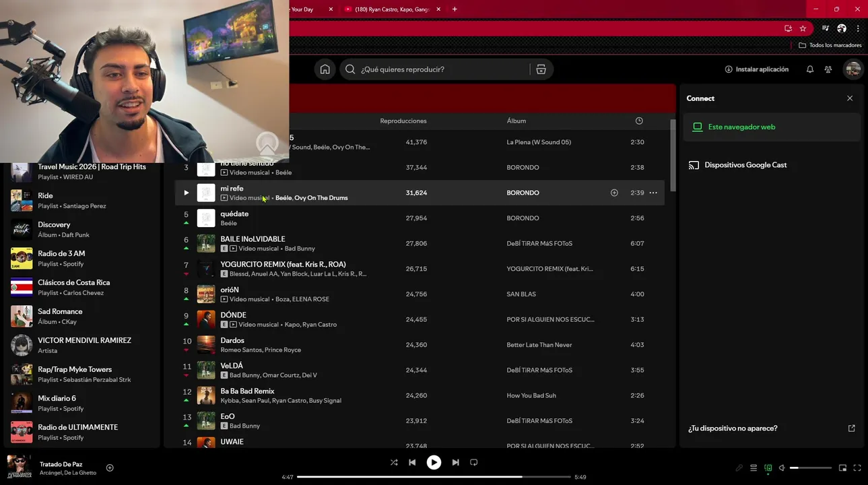Image resolution: width=868 pixels, height=485 pixels.
Task: Click '¿Tu dispositivo no aparece?' link
Action: point(733,428)
